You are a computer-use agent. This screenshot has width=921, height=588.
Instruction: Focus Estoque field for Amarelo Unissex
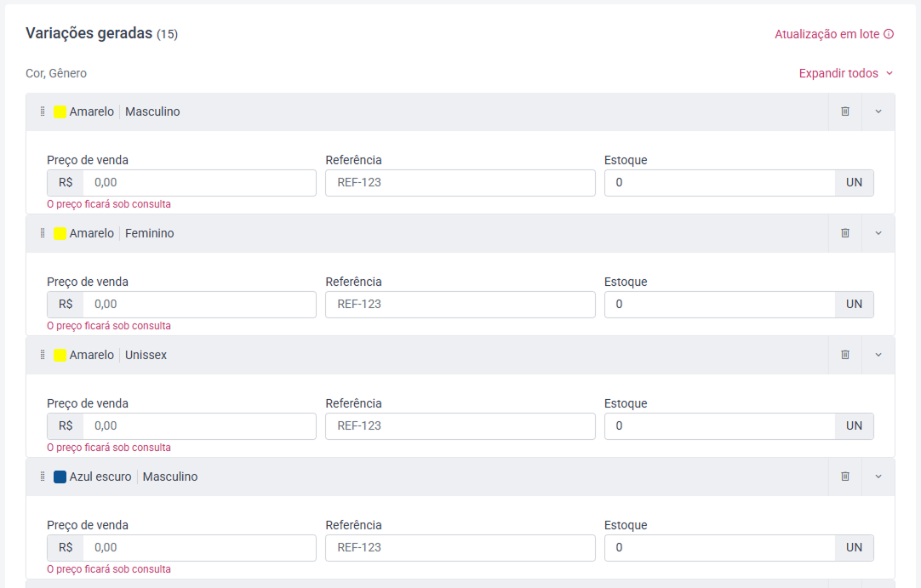coord(719,425)
